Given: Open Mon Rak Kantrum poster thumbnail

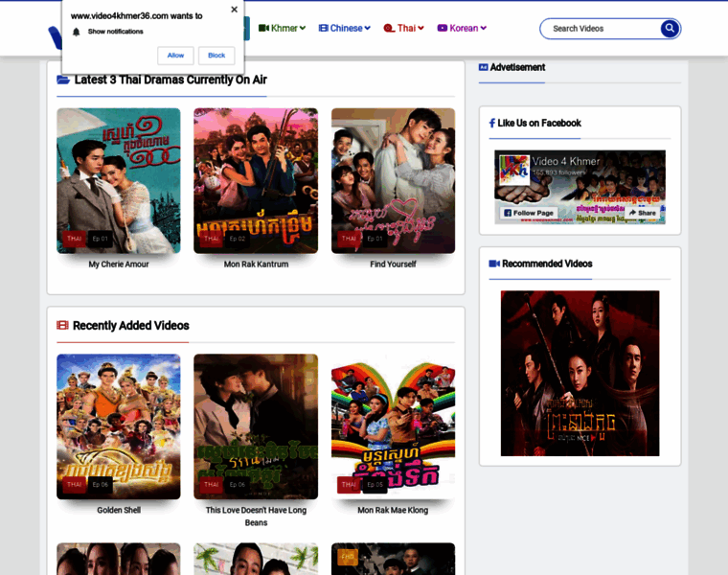Looking at the screenshot, I should tap(256, 181).
